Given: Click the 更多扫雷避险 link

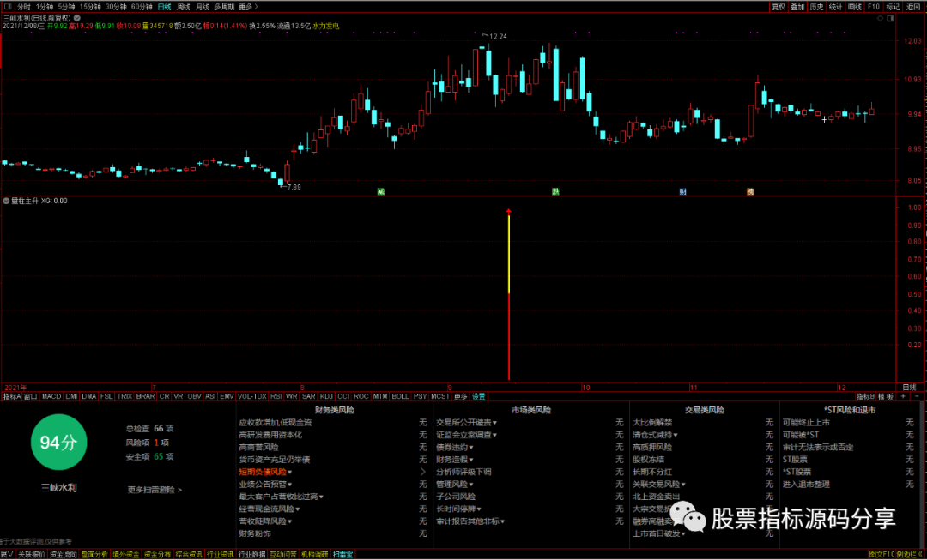Looking at the screenshot, I should coord(154,490).
